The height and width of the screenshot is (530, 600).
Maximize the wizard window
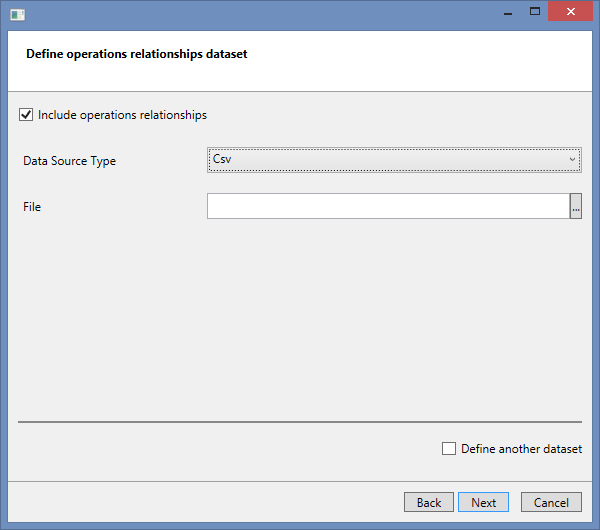pyautogui.click(x=535, y=12)
